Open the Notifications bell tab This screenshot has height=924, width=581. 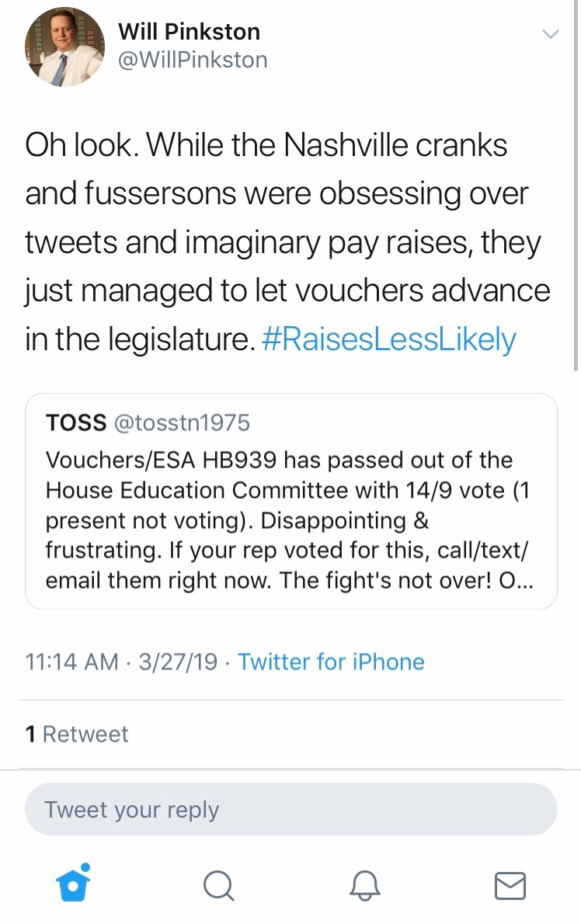[x=364, y=884]
